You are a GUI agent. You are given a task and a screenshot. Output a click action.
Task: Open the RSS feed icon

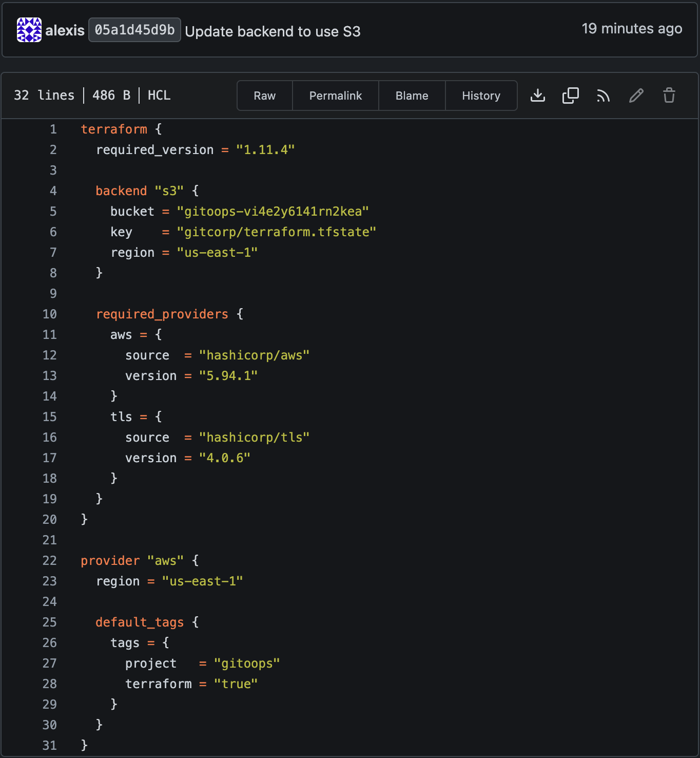604,96
